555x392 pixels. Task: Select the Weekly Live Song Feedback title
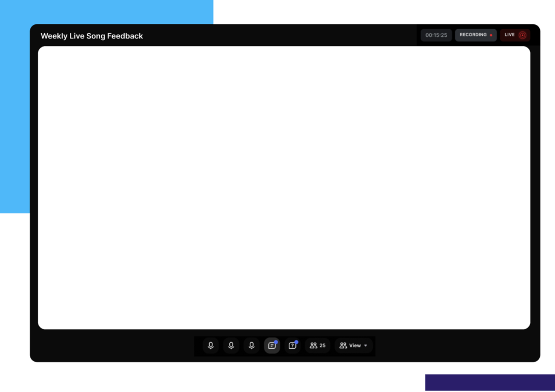tap(91, 36)
